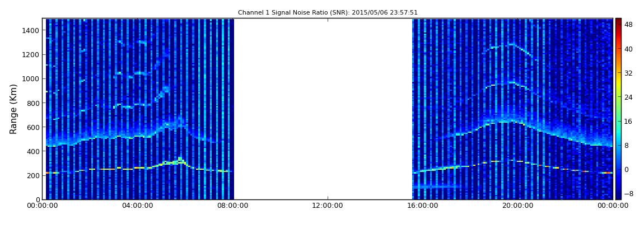Click the 12:00:00 time axis label

(x=328, y=206)
